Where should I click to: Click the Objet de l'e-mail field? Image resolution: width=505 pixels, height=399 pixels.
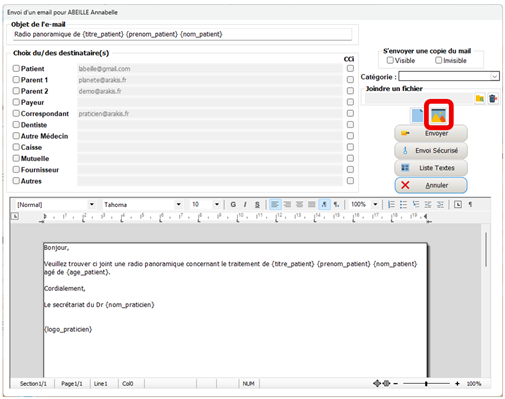182,34
